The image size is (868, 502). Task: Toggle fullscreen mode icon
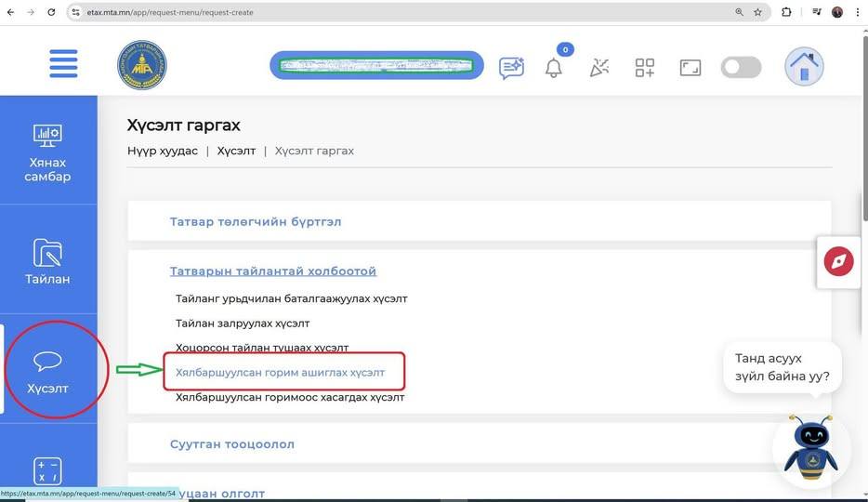point(690,67)
